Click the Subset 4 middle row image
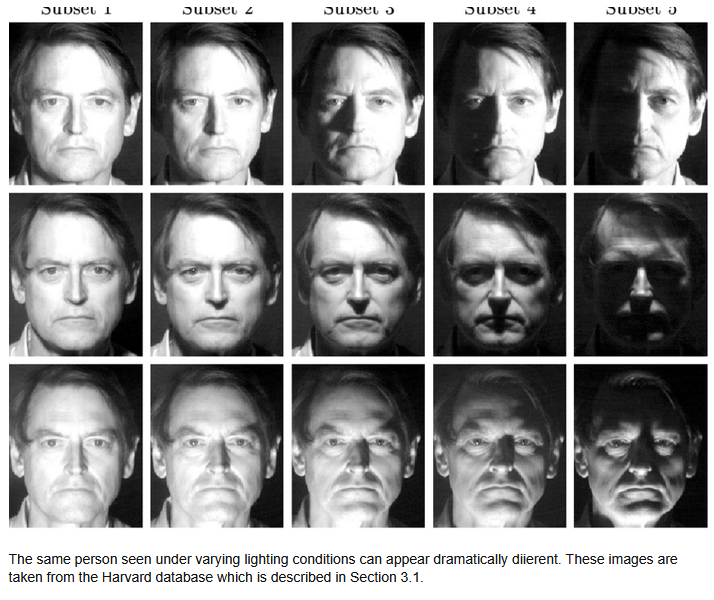Viewport: 714px width, 600px height. (x=499, y=274)
